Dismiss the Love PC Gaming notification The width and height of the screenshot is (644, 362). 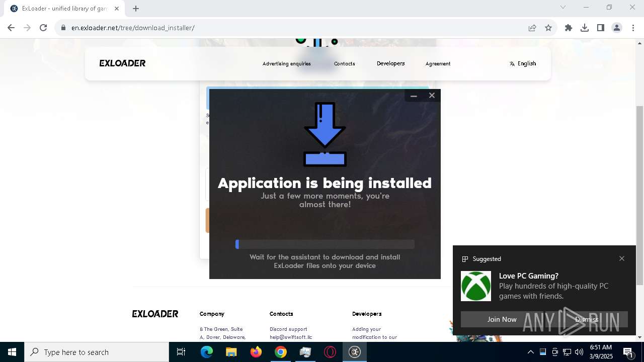point(587,319)
